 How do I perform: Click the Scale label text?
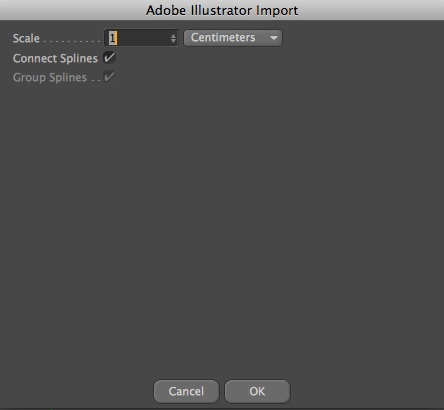tap(26, 38)
